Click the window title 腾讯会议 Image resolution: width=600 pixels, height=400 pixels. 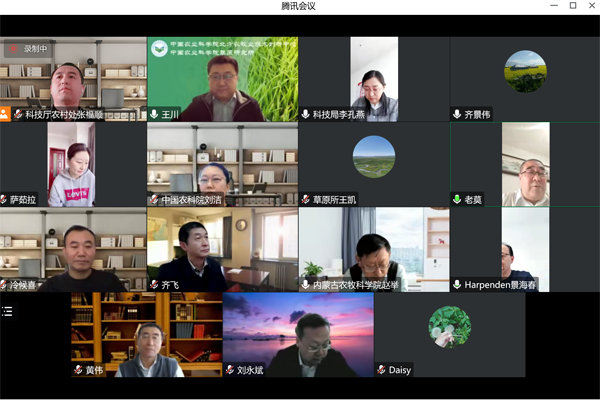click(x=298, y=6)
